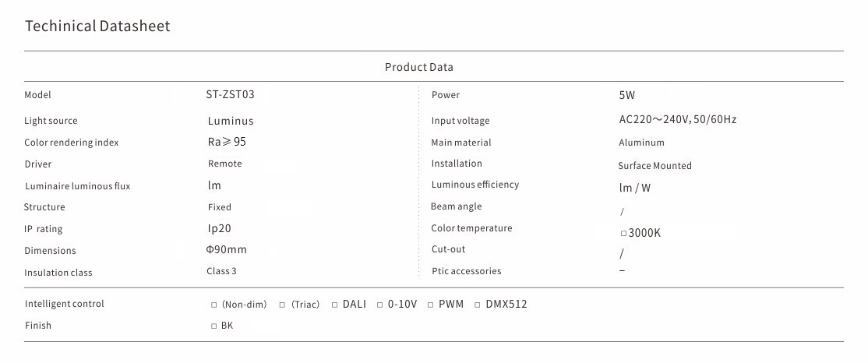The width and height of the screenshot is (868, 363).
Task: Tick the DALI control checkbox
Action: click(334, 305)
